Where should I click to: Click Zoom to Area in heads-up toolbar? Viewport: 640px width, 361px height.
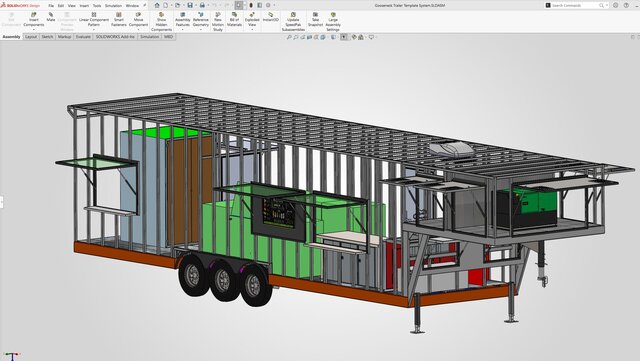296,37
